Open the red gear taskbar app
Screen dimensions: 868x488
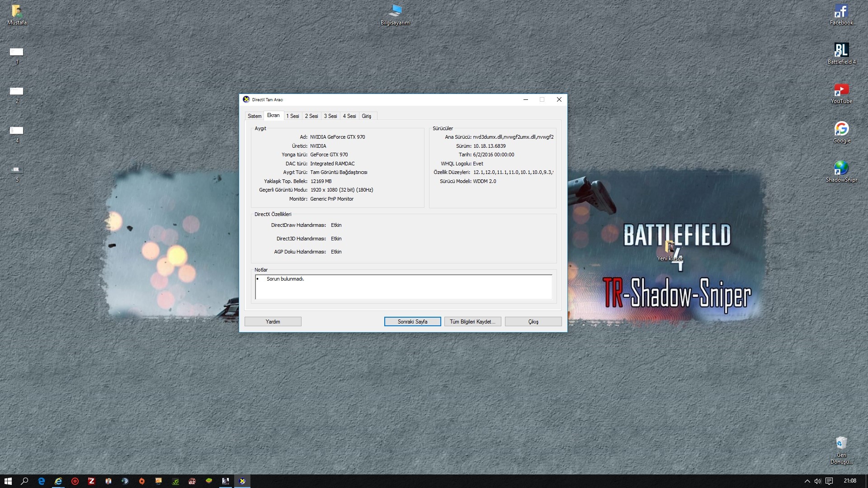[75, 481]
